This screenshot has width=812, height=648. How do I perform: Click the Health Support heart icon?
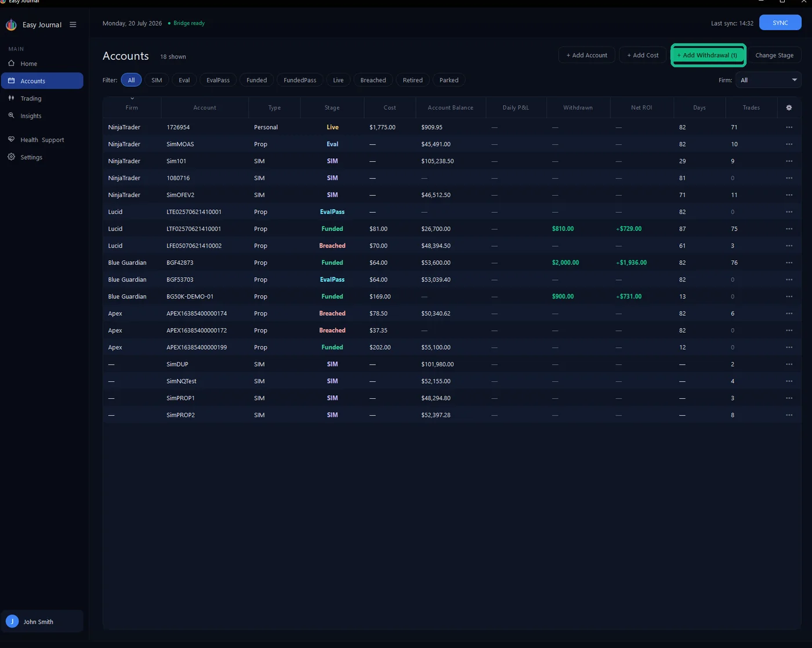(11, 139)
